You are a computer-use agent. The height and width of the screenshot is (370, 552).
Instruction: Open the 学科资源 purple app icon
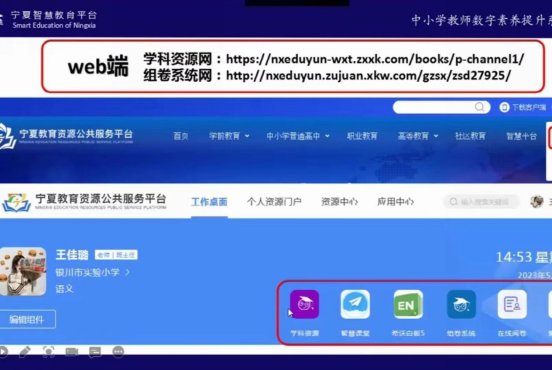point(305,305)
